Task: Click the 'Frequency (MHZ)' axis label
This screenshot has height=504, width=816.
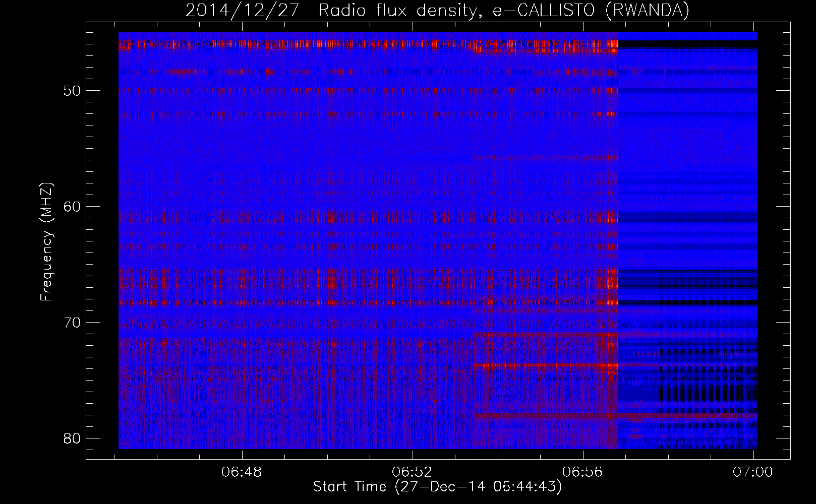Action: pos(46,241)
